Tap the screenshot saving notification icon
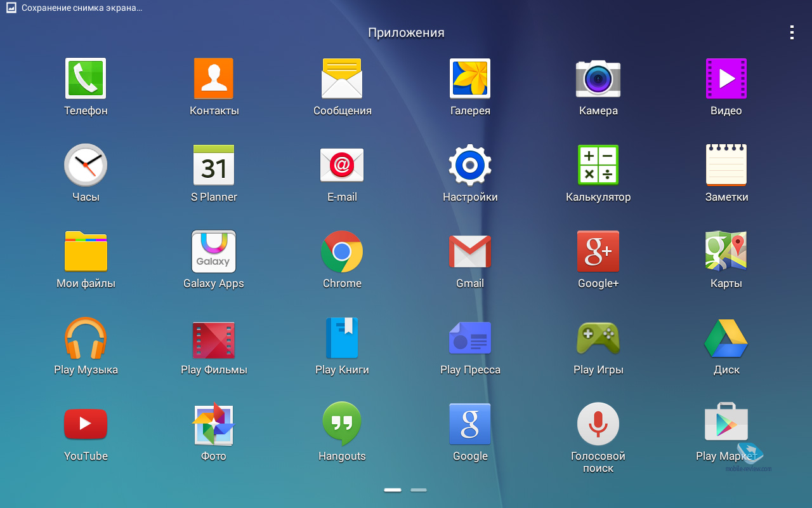The height and width of the screenshot is (508, 812). (11, 8)
